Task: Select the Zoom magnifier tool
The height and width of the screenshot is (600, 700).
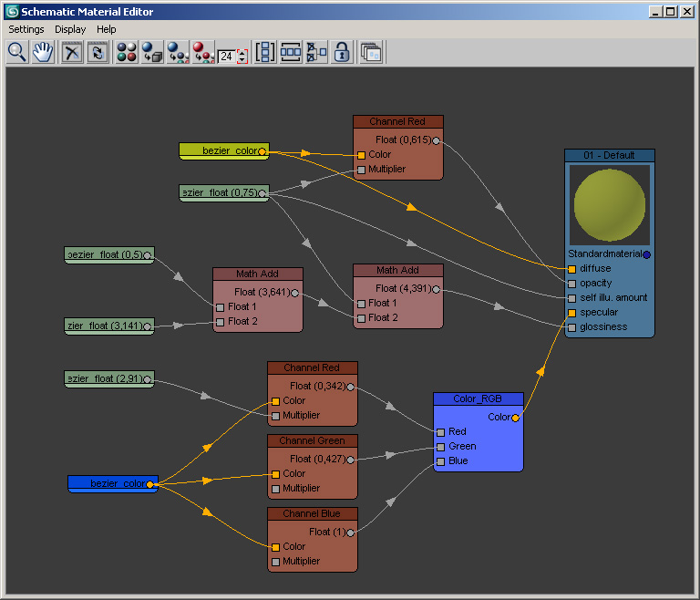Action: [16, 52]
